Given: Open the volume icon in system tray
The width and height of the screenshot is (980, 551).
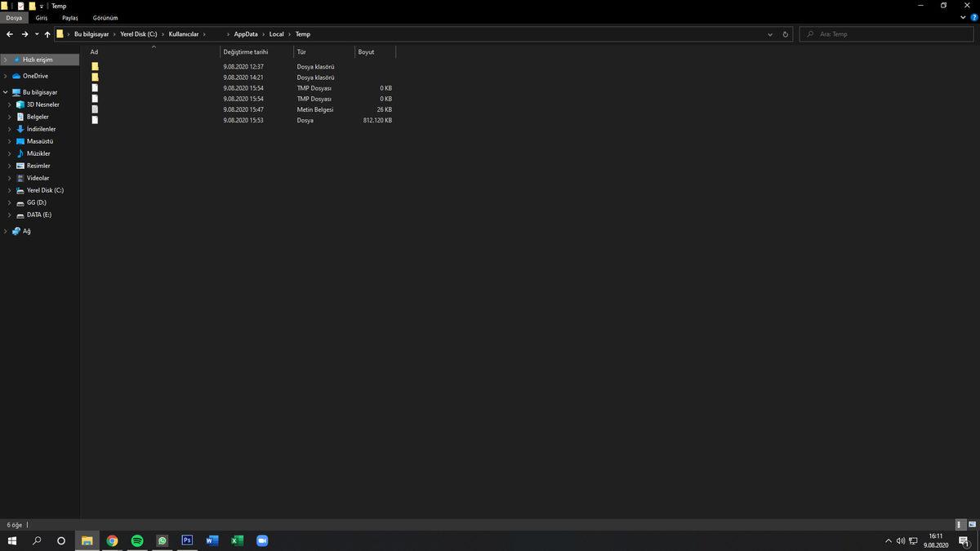Looking at the screenshot, I should (901, 540).
